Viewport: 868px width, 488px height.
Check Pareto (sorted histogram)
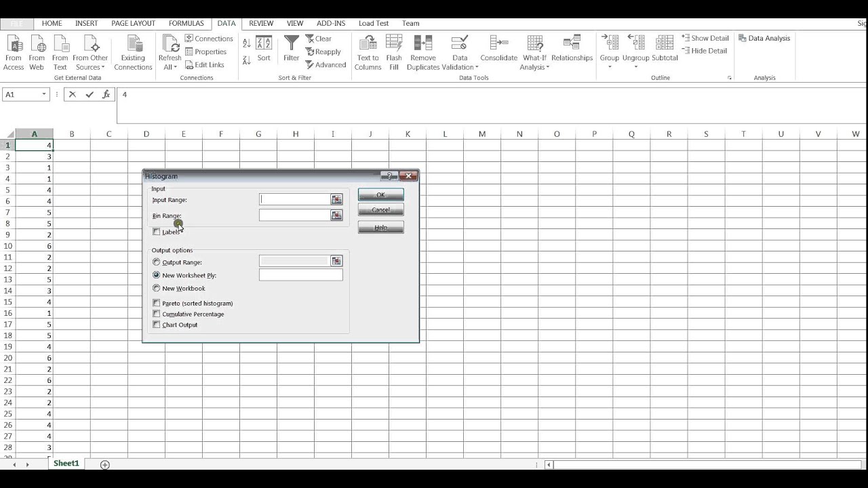[x=157, y=303]
